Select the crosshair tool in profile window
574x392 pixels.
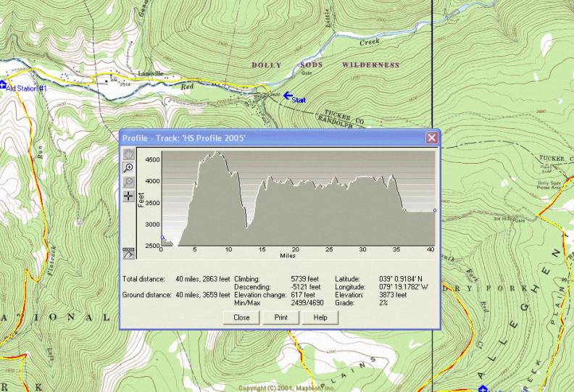pyautogui.click(x=128, y=196)
